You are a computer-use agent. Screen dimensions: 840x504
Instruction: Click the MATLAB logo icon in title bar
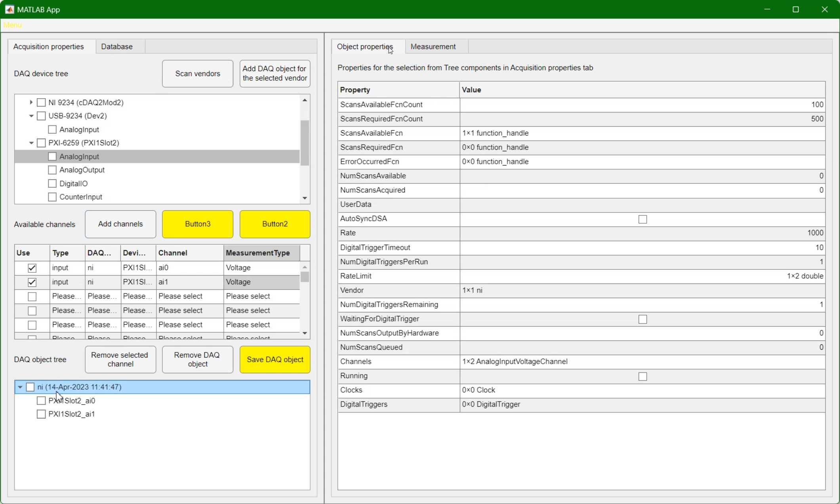(x=10, y=9)
